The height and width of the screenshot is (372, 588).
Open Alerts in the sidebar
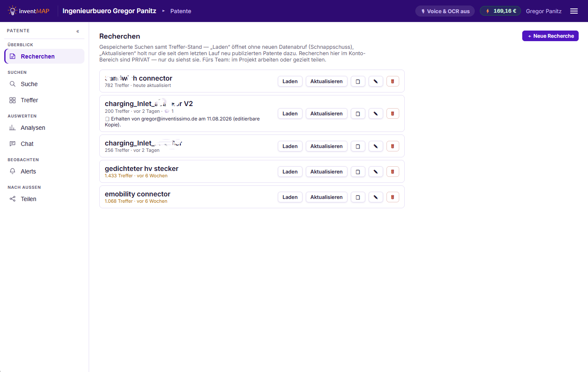45,171
